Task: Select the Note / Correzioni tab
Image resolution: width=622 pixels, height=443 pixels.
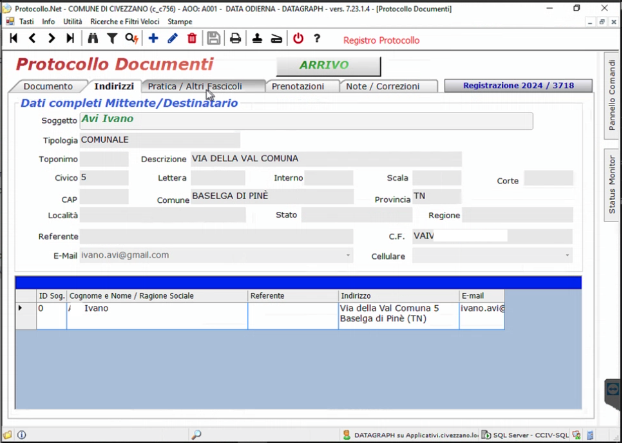Action: click(383, 87)
